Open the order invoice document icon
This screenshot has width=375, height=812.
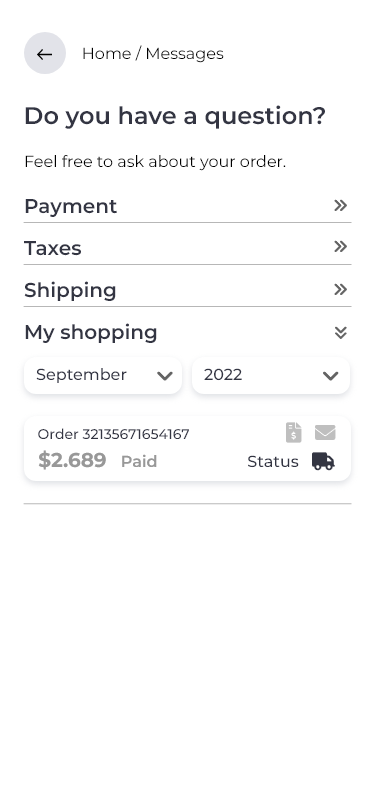[294, 432]
